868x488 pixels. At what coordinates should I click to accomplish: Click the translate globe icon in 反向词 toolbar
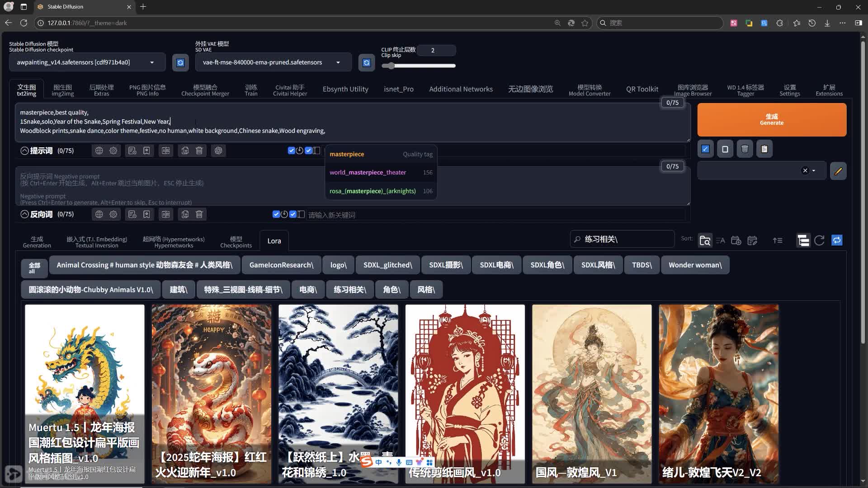tap(99, 214)
